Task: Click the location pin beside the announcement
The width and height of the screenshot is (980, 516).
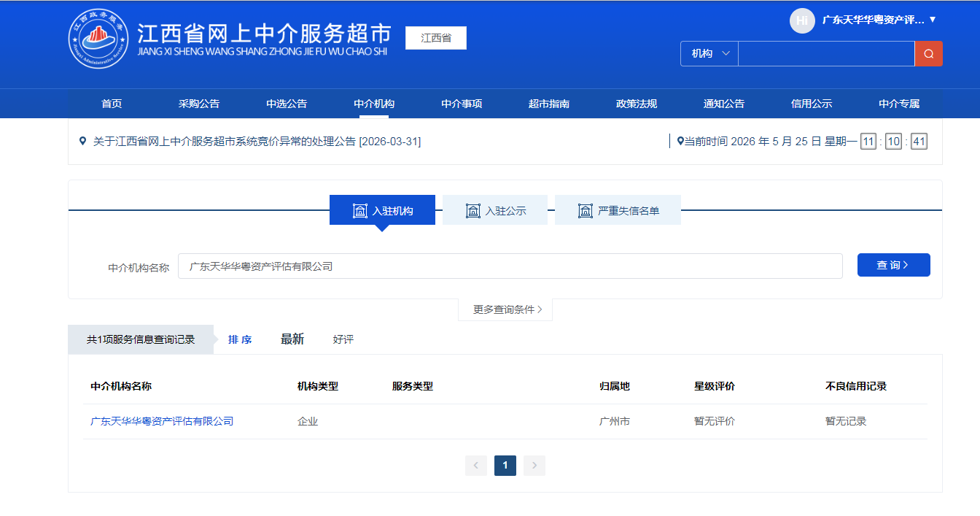Action: 82,141
